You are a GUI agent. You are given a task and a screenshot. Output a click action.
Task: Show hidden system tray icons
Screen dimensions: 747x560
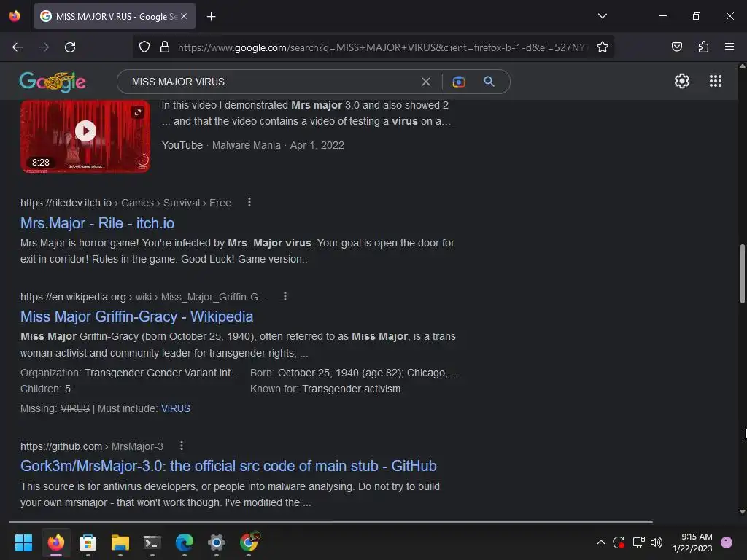601,542
